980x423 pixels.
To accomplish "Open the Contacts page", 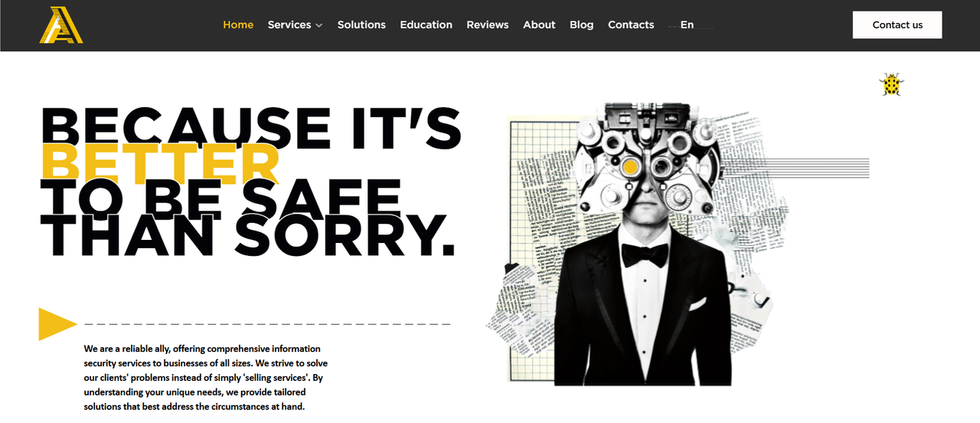I will point(631,25).
